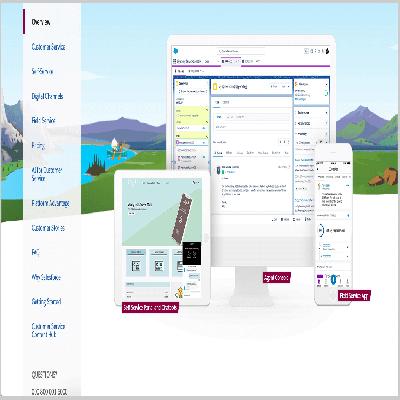Navigate to the Pricing section
Screen dimensions: 400x400
coord(38,145)
